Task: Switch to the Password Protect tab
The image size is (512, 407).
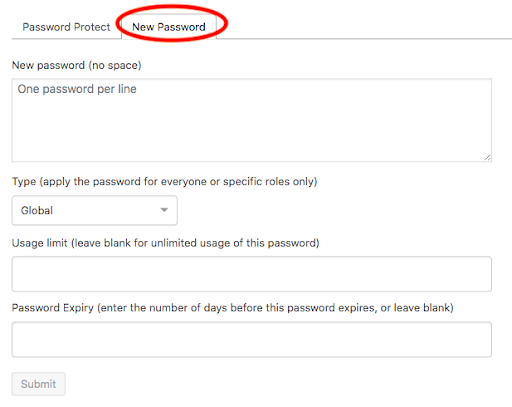Action: click(x=66, y=27)
